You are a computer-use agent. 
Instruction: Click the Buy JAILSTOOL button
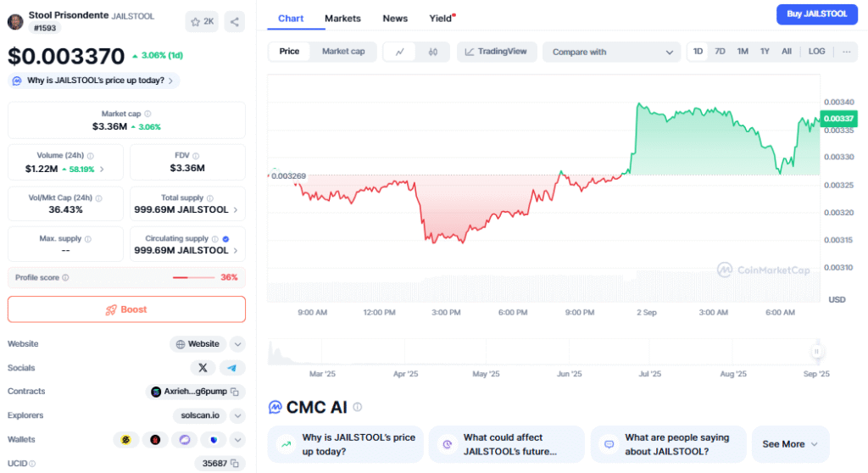pyautogui.click(x=817, y=14)
